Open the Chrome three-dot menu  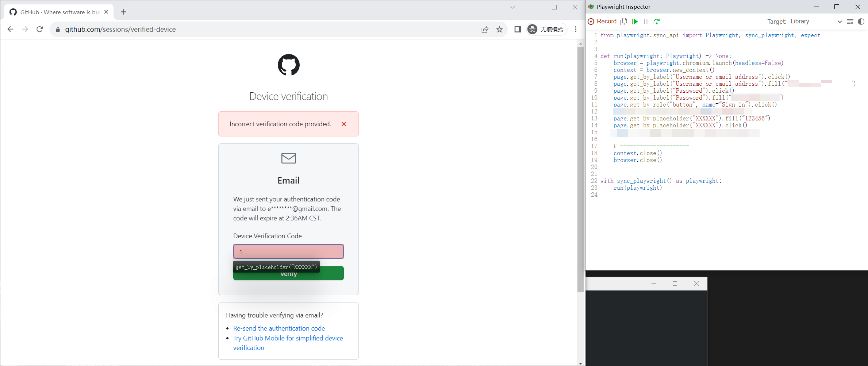pyautogui.click(x=576, y=29)
